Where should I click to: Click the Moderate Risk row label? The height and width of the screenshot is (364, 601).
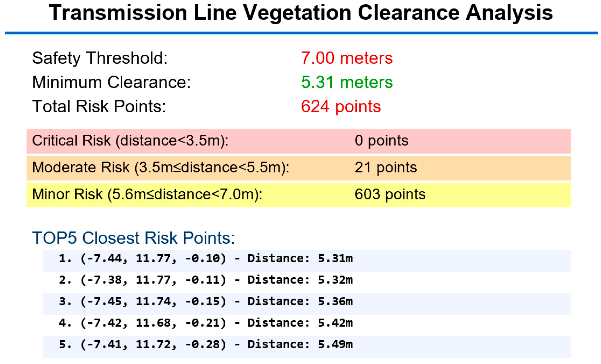click(161, 167)
